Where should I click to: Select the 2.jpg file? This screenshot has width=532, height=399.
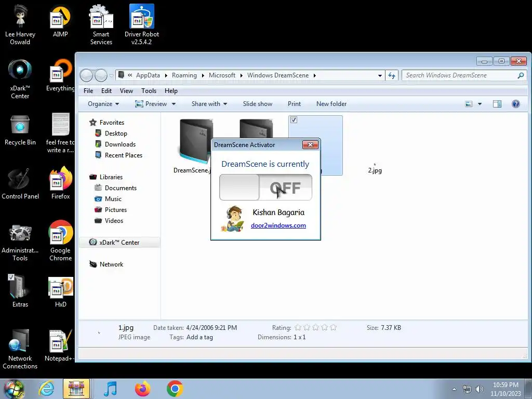click(375, 170)
